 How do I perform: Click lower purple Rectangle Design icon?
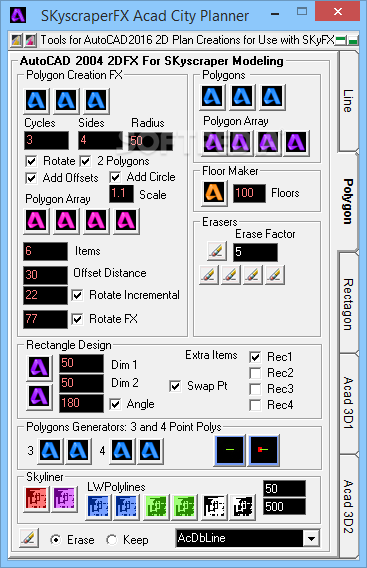point(39,396)
